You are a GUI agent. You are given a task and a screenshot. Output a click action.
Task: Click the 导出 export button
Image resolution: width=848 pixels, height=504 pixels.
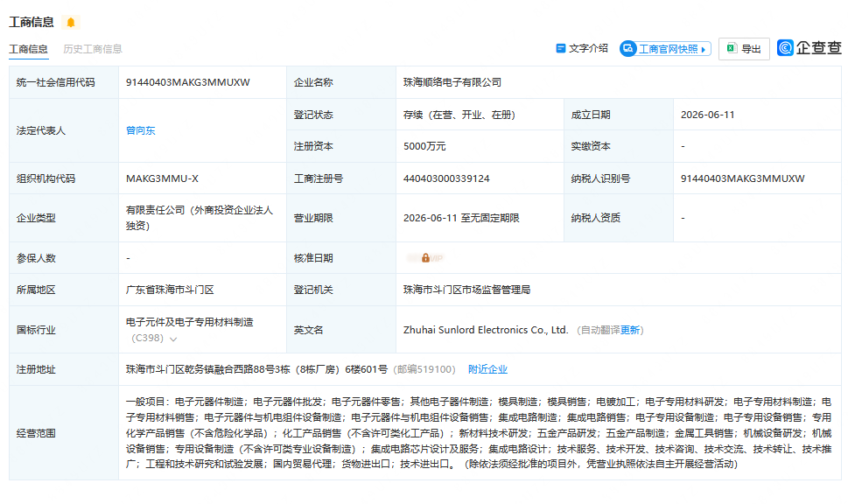(744, 49)
